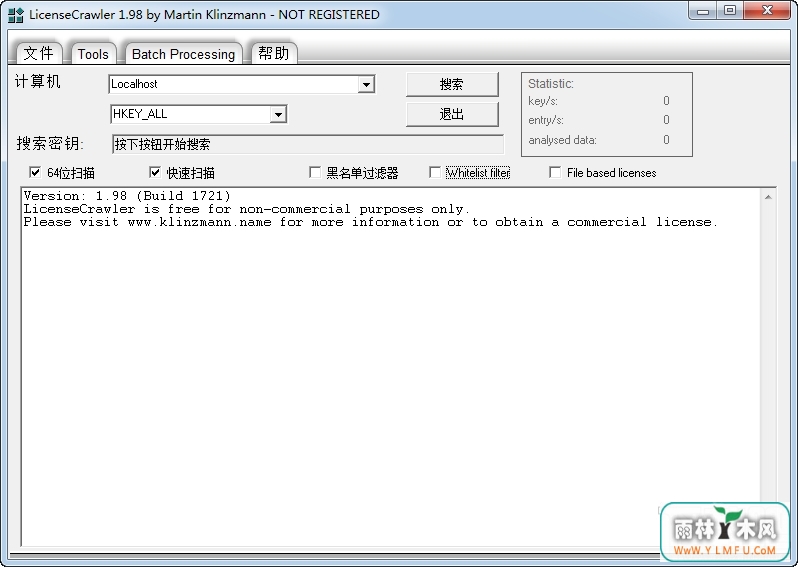This screenshot has height=567, width=798.
Task: Click the LicenseCrawler title bar app icon
Action: 16,15
